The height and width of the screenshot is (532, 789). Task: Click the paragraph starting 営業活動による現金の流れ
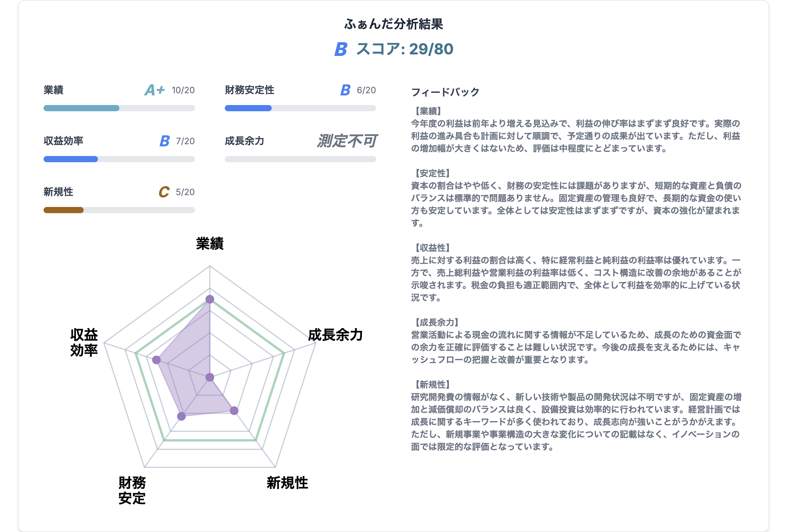(x=576, y=347)
